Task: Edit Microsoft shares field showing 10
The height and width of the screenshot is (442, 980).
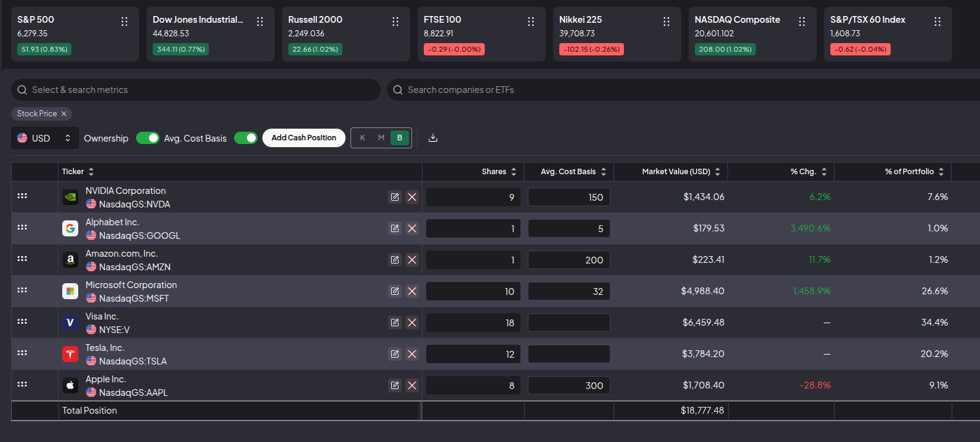Action: 473,291
